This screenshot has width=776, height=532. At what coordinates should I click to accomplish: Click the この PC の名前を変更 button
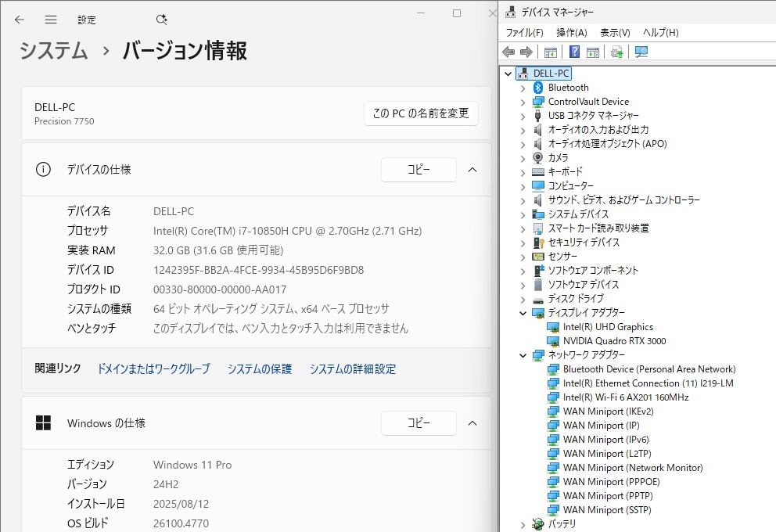[421, 113]
